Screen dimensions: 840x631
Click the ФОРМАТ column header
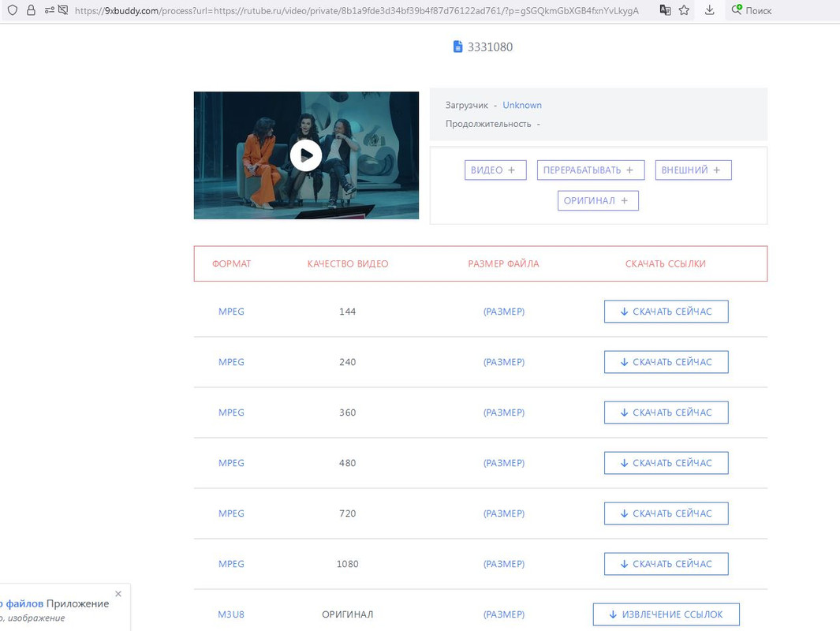pyautogui.click(x=231, y=263)
